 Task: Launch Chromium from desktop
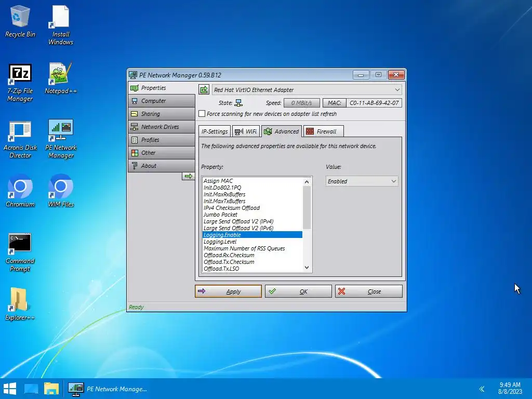tap(20, 191)
